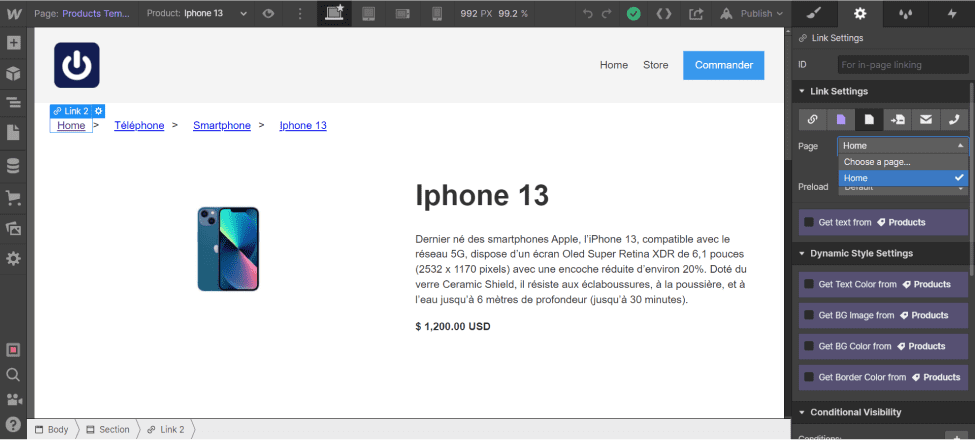
Task: Open the Add Elements panel
Action: click(x=13, y=44)
